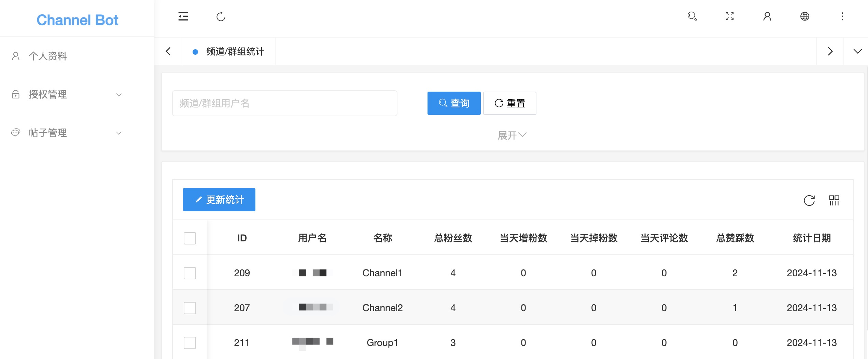This screenshot has width=868, height=359.
Task: Click Group1's 总粉丝数 value 3
Action: (x=453, y=343)
